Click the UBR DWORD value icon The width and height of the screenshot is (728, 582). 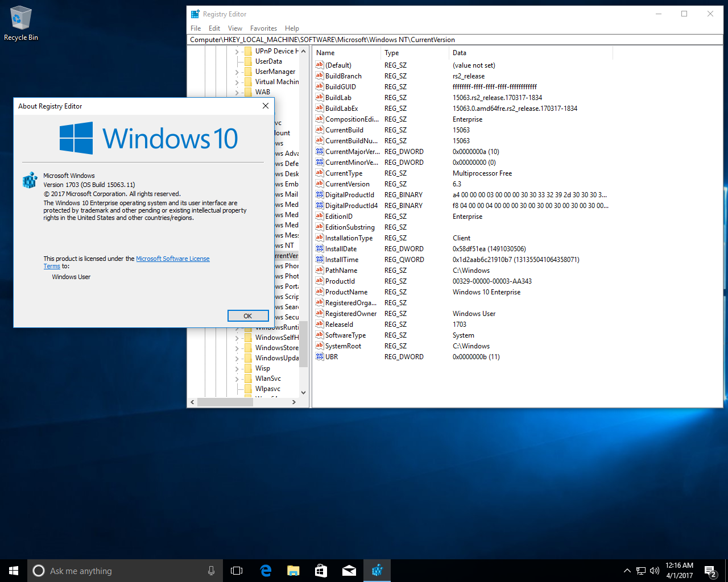pos(320,356)
